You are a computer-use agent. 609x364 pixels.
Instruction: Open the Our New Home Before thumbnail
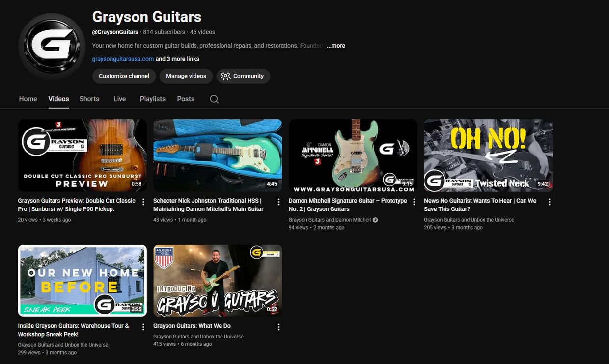(83, 281)
